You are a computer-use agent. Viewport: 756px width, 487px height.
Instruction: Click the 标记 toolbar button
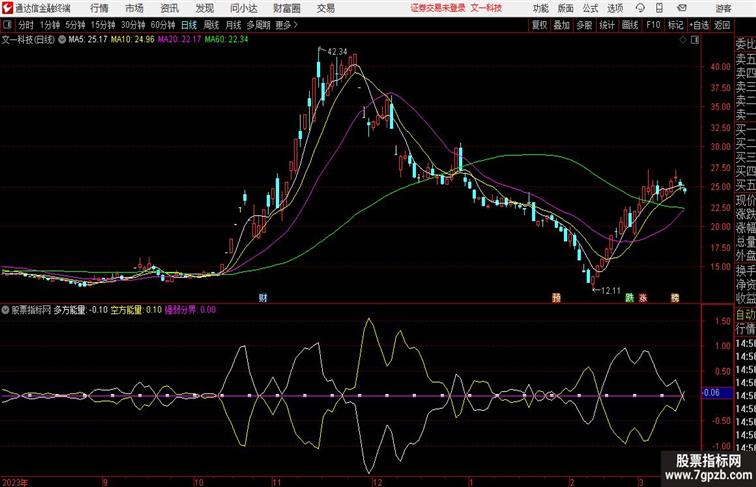click(675, 25)
